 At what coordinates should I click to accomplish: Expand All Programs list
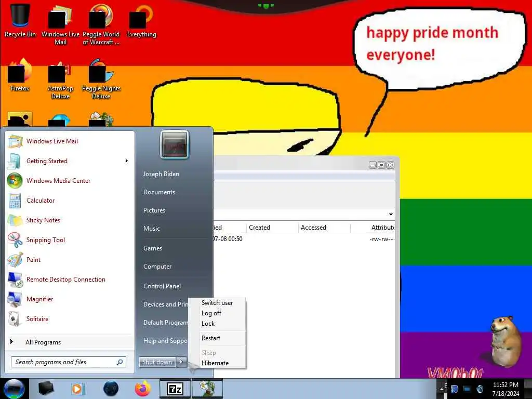pyautogui.click(x=70, y=342)
